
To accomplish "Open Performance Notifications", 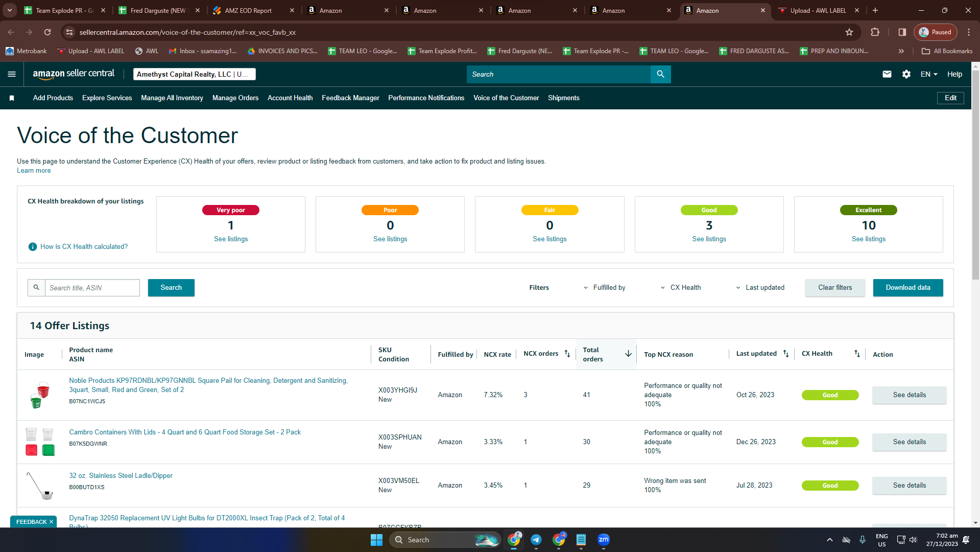I will click(426, 98).
